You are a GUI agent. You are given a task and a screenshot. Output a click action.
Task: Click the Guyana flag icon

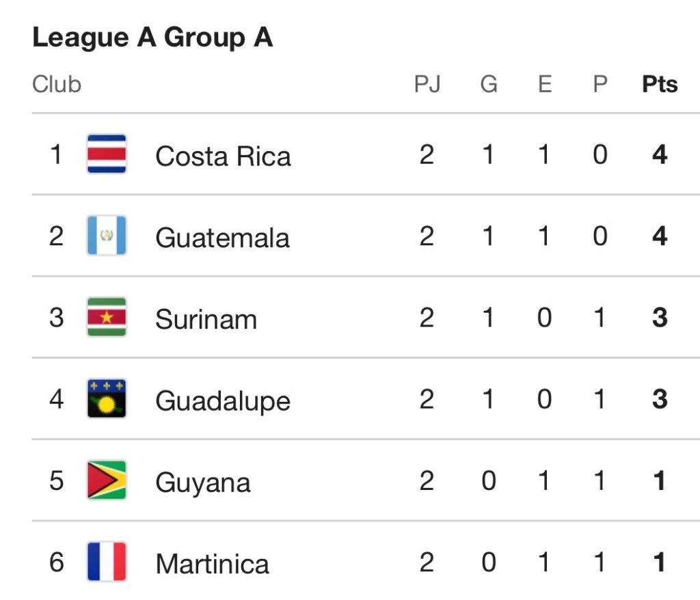click(x=107, y=480)
